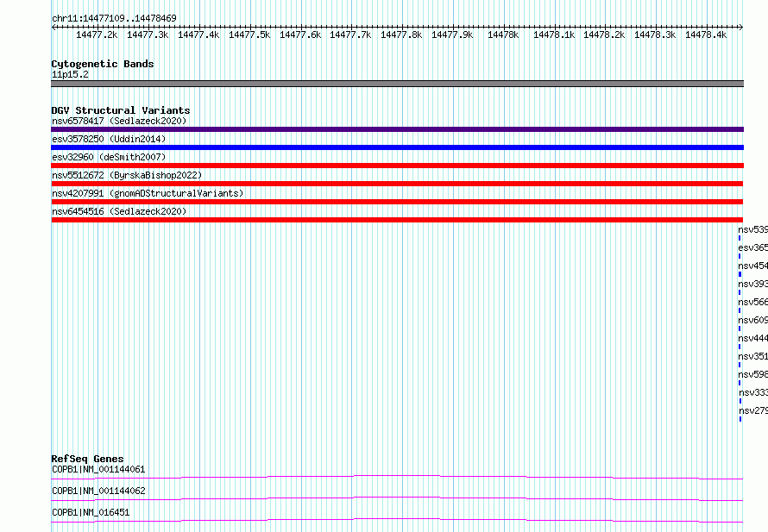Select the truncated nsv454 variant label

point(752,266)
